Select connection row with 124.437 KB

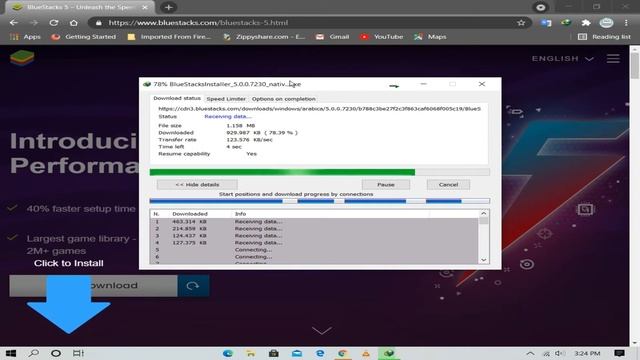point(314,236)
